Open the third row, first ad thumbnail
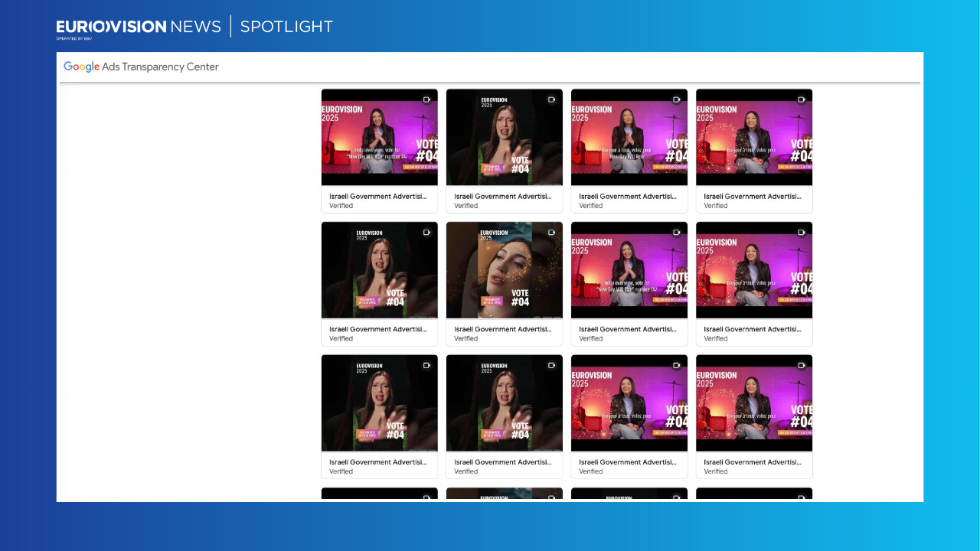The width and height of the screenshot is (980, 551). (x=380, y=403)
